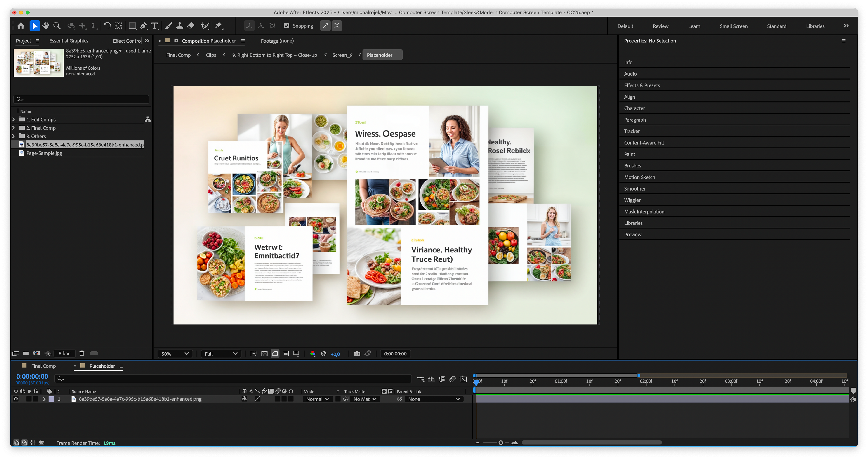Click the trash delete icon in Project panel

(x=82, y=353)
